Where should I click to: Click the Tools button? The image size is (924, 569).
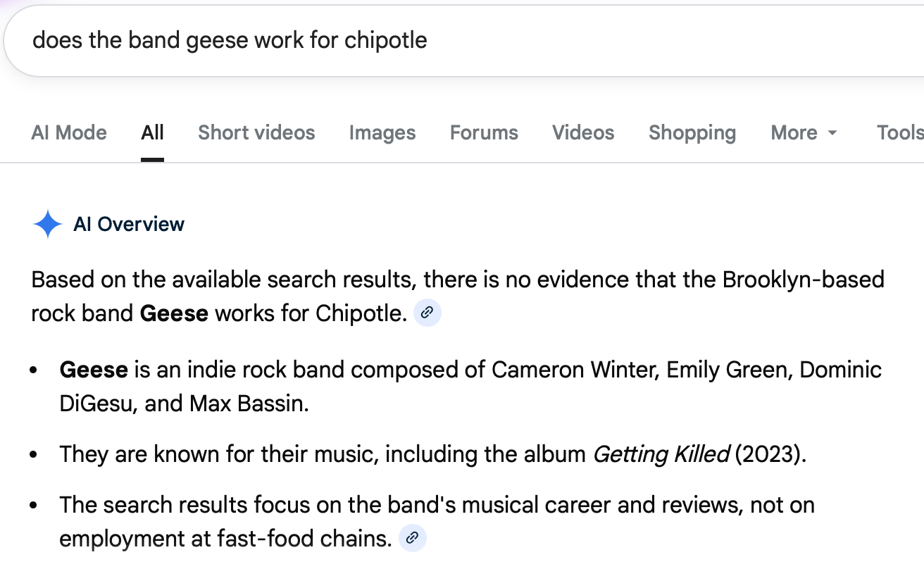click(x=899, y=132)
